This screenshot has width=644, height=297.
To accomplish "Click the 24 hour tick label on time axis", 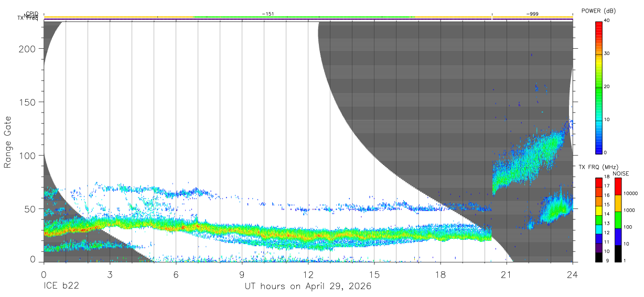I will (x=572, y=274).
